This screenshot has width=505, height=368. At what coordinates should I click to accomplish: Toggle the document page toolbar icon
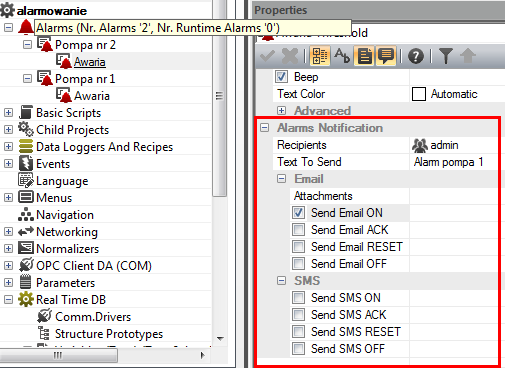(x=364, y=56)
